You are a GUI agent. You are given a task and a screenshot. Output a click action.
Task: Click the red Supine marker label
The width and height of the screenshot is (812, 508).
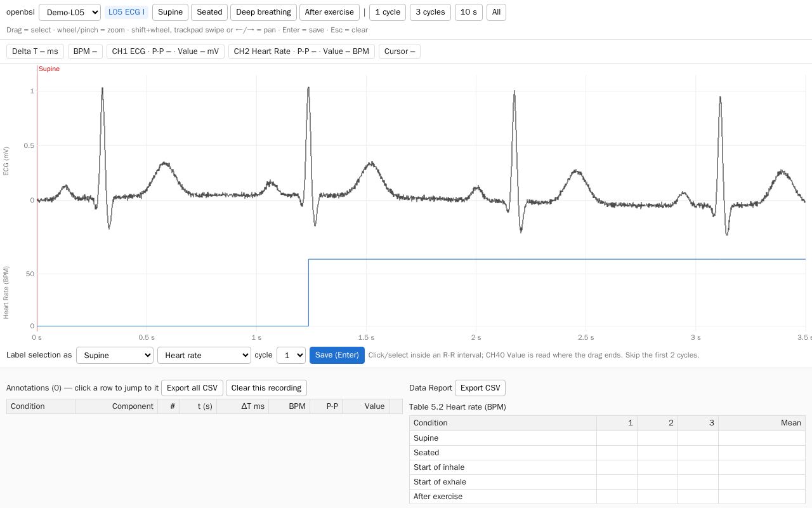pyautogui.click(x=49, y=69)
